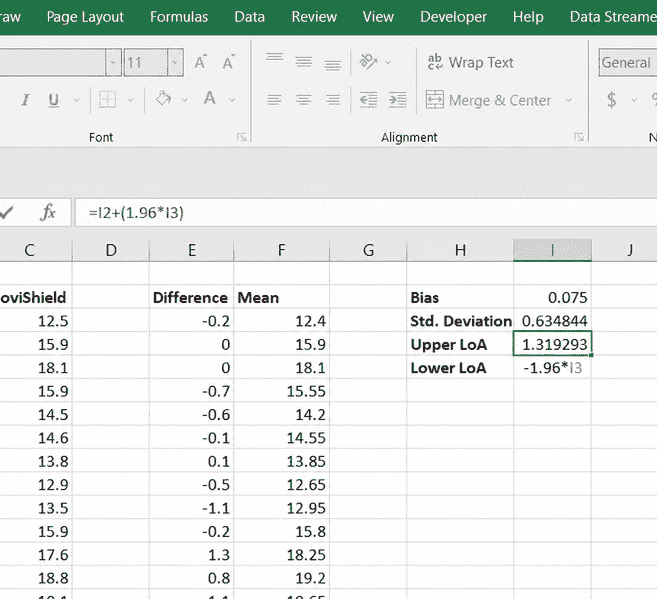Toggle italic formatting
The width and height of the screenshot is (657, 599).
coord(26,100)
